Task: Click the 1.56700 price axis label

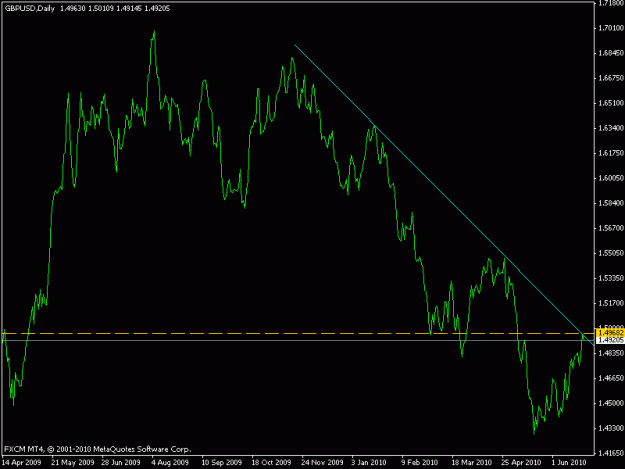Action: point(611,228)
